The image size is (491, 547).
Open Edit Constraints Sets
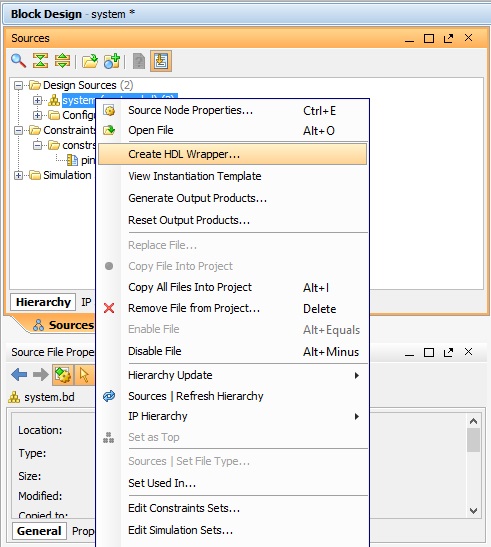coord(233,508)
